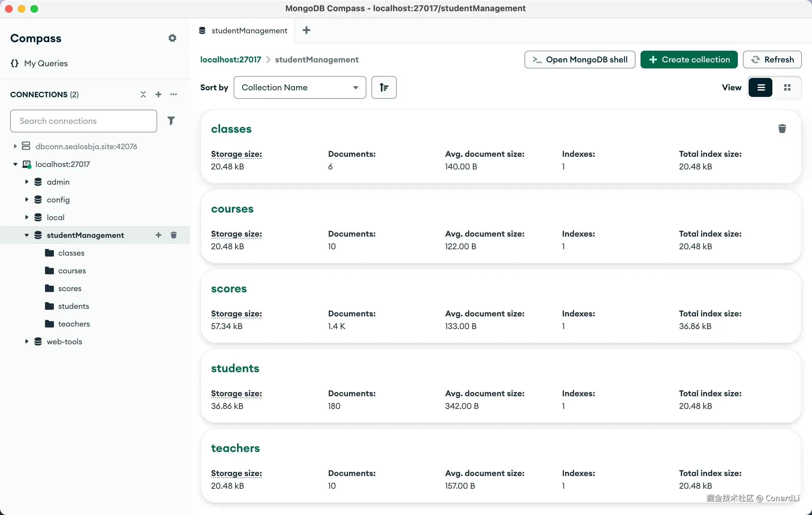Click the Create collection button
The image size is (812, 515).
pyautogui.click(x=689, y=60)
